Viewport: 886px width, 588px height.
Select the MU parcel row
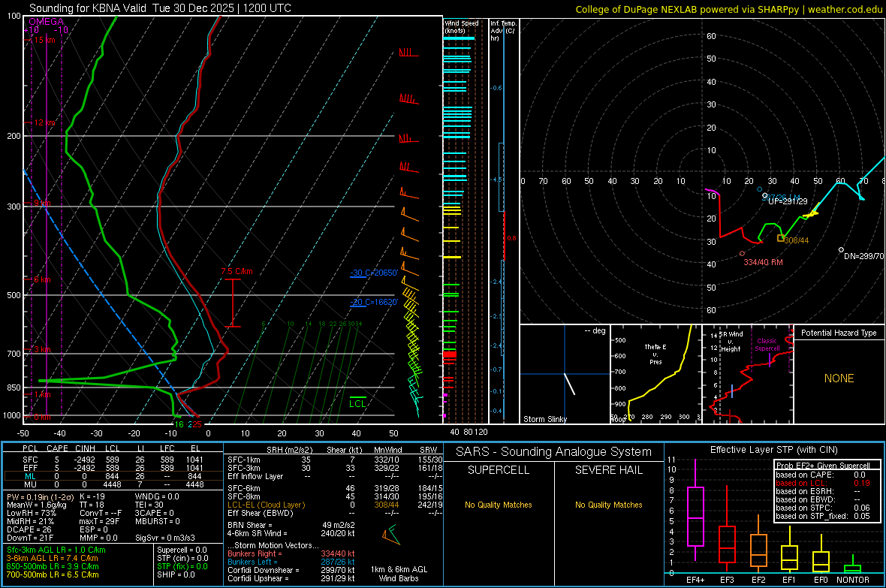coord(113,484)
